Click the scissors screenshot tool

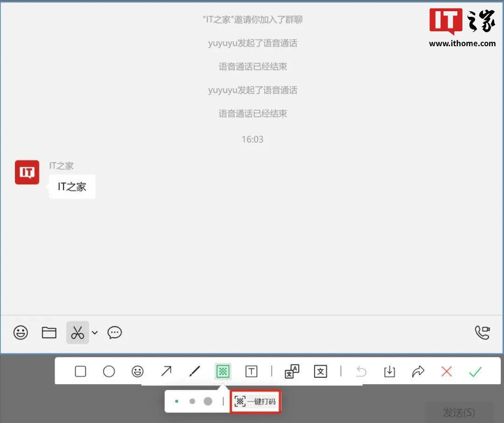pos(77,332)
